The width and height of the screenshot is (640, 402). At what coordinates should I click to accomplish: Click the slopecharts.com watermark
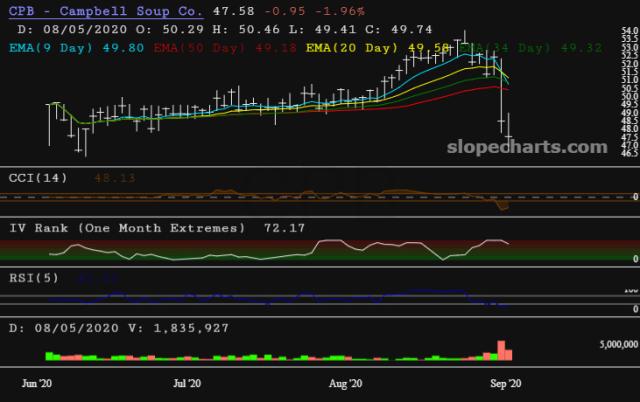coord(527,147)
